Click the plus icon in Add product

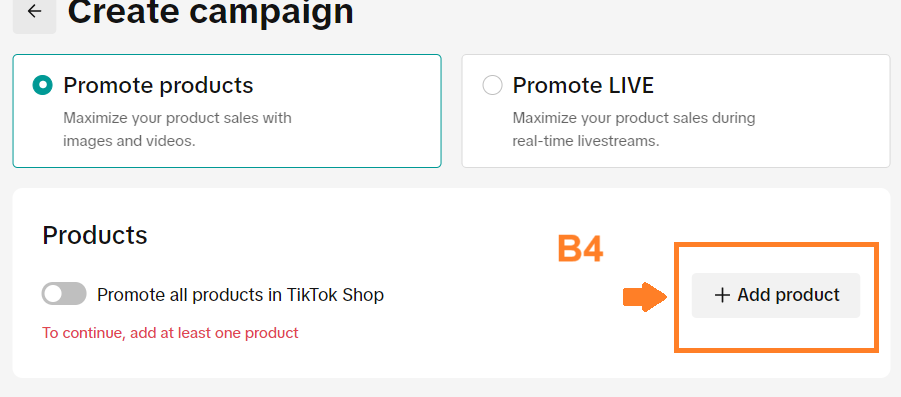click(x=722, y=295)
